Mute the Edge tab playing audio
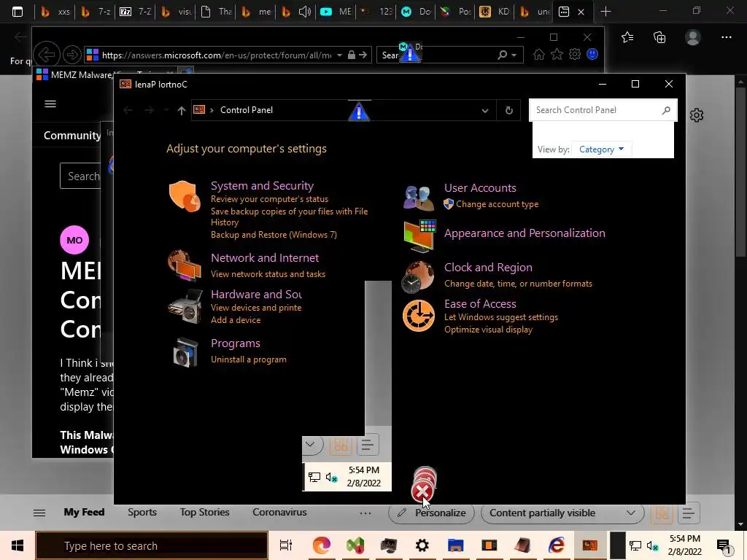 click(x=305, y=12)
